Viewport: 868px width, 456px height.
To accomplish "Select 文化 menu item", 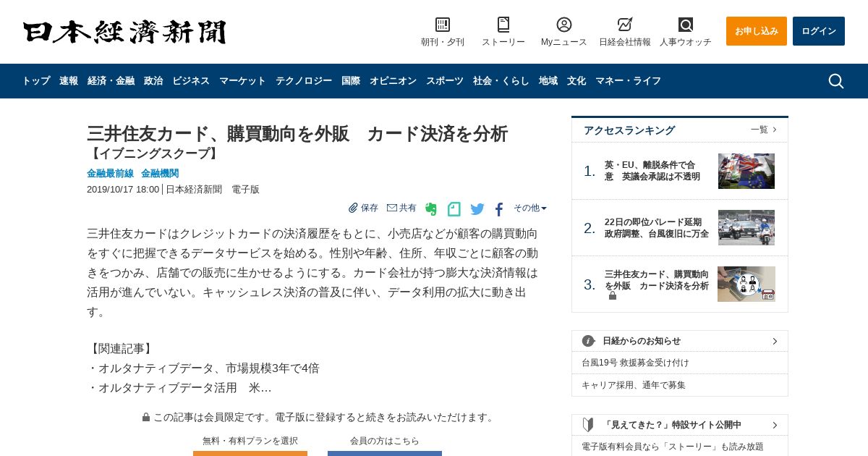I will 576,81.
